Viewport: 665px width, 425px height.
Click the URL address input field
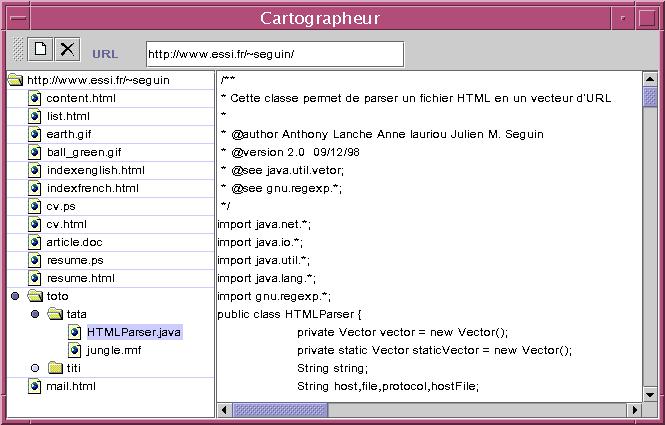(274, 53)
